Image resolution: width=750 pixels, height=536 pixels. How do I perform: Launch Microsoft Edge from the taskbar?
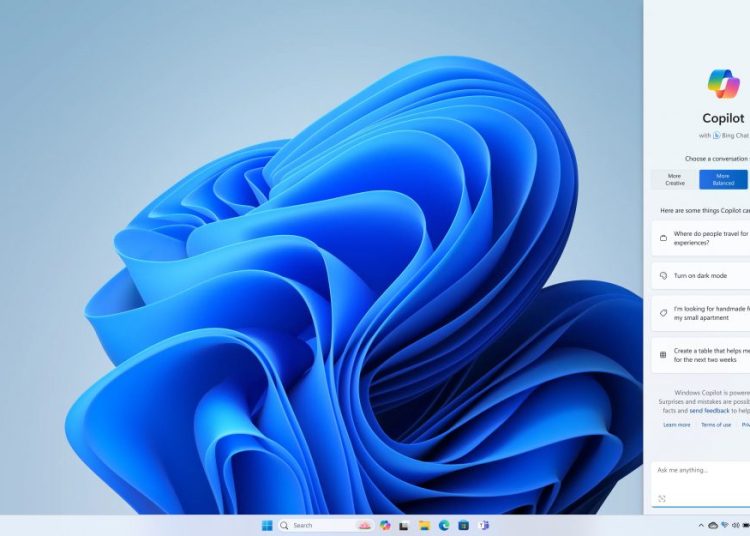click(x=444, y=525)
